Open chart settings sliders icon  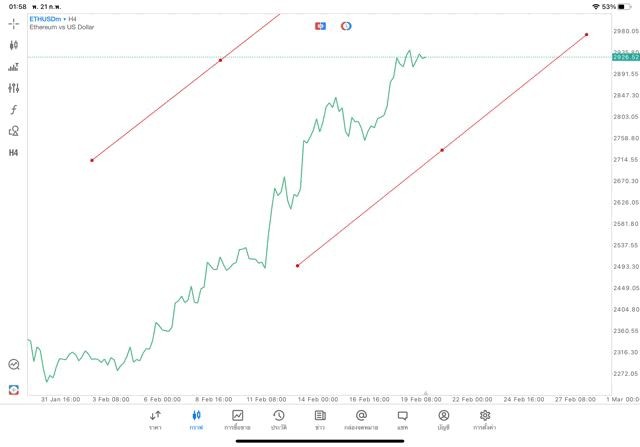point(13,88)
